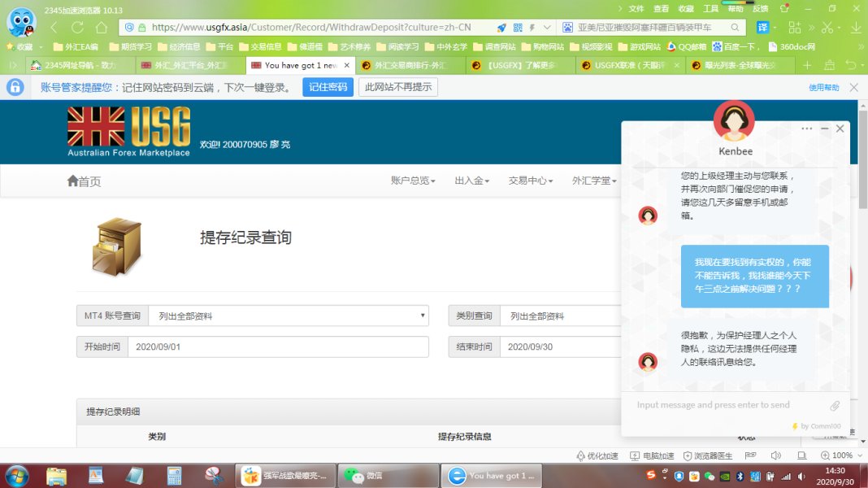The image size is (868, 488).
Task: Toggle the sound mute icon in browser status bar
Action: click(775, 455)
